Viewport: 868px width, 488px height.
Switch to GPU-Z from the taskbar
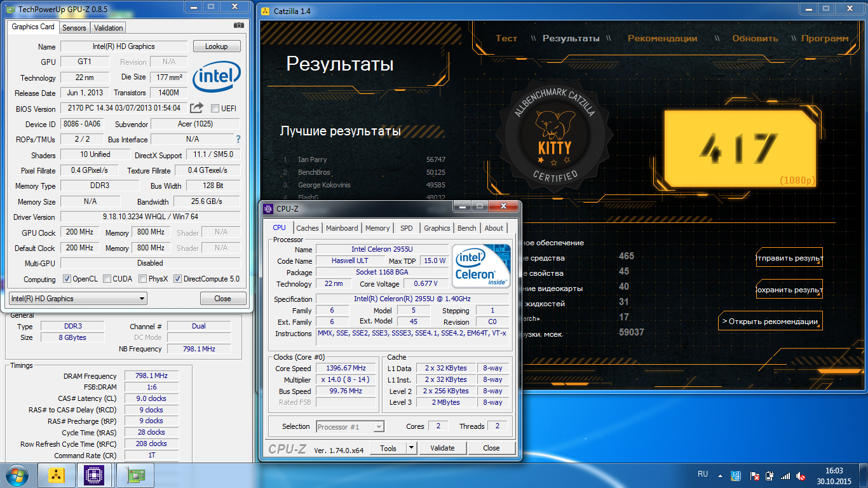135,475
